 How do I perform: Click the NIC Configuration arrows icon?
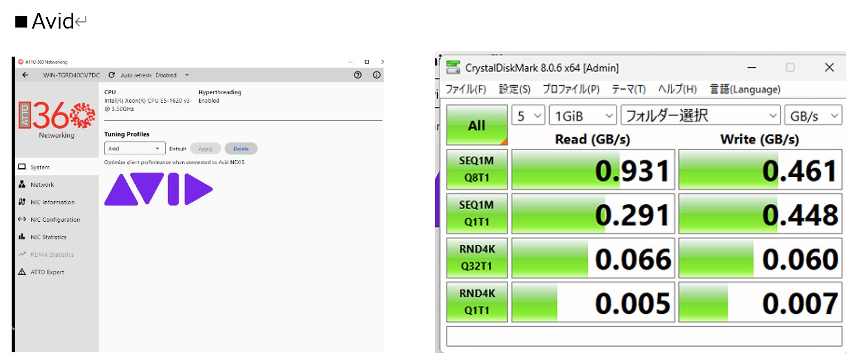[22, 219]
